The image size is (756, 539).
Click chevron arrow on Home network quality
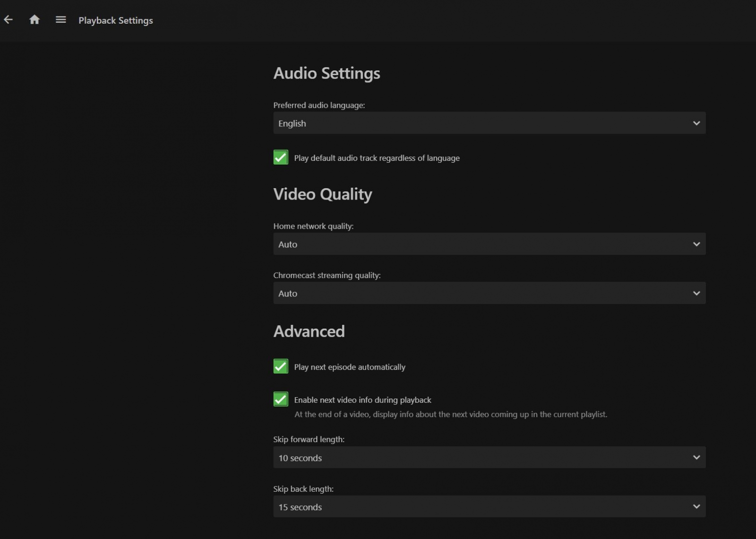[696, 244]
